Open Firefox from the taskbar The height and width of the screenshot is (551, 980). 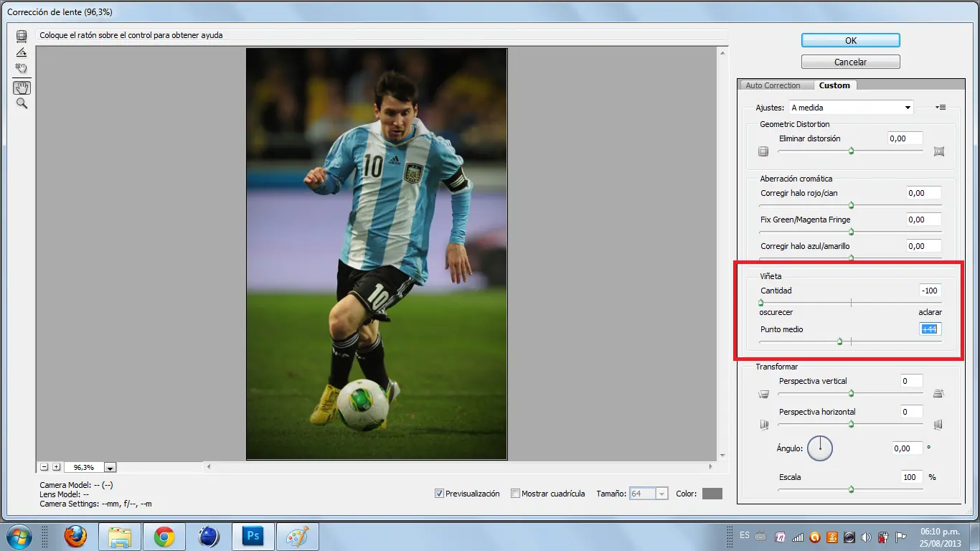click(75, 537)
